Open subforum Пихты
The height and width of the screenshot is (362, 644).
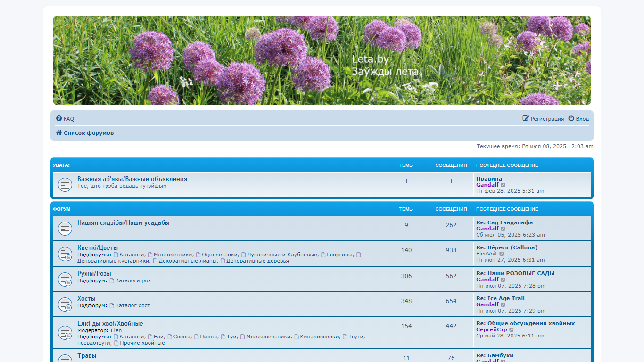point(208,337)
